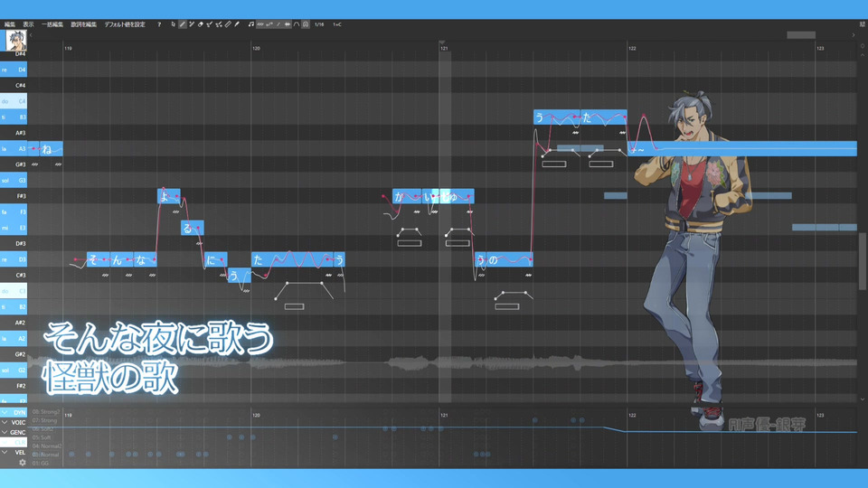Click the 08: Strong2 color label

(46, 412)
